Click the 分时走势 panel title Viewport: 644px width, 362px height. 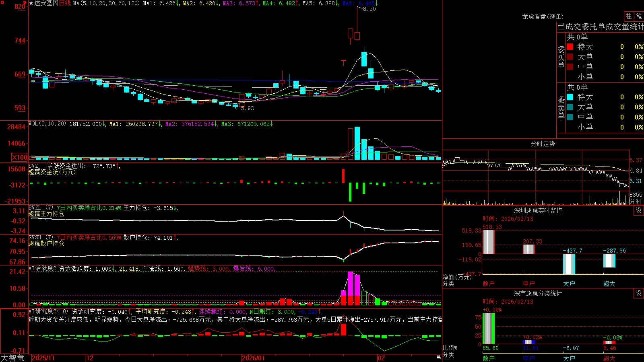coord(543,144)
